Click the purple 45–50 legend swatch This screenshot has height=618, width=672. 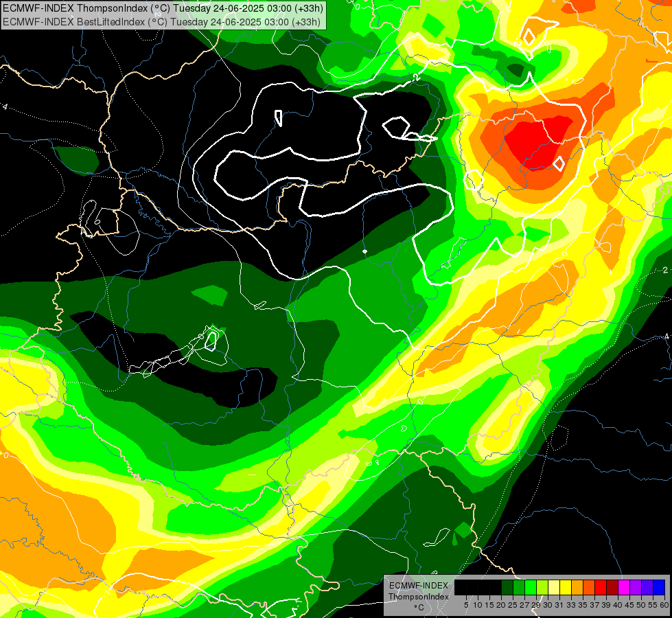(636, 587)
